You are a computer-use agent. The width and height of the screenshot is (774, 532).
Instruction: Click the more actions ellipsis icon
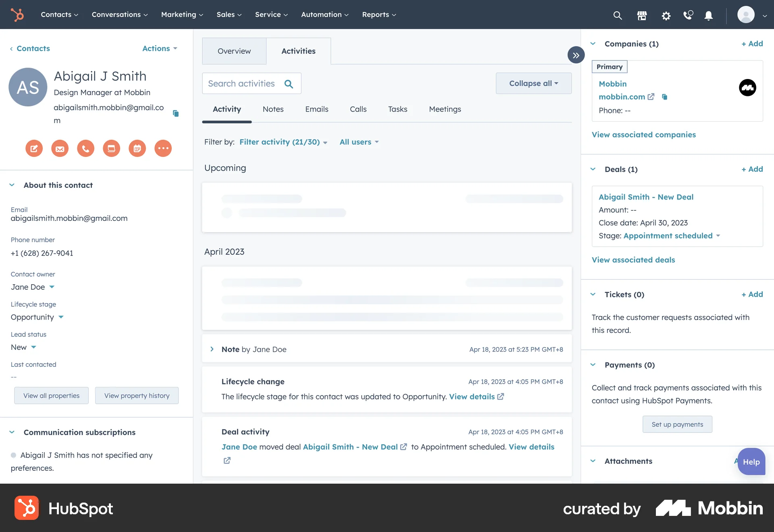tap(163, 148)
